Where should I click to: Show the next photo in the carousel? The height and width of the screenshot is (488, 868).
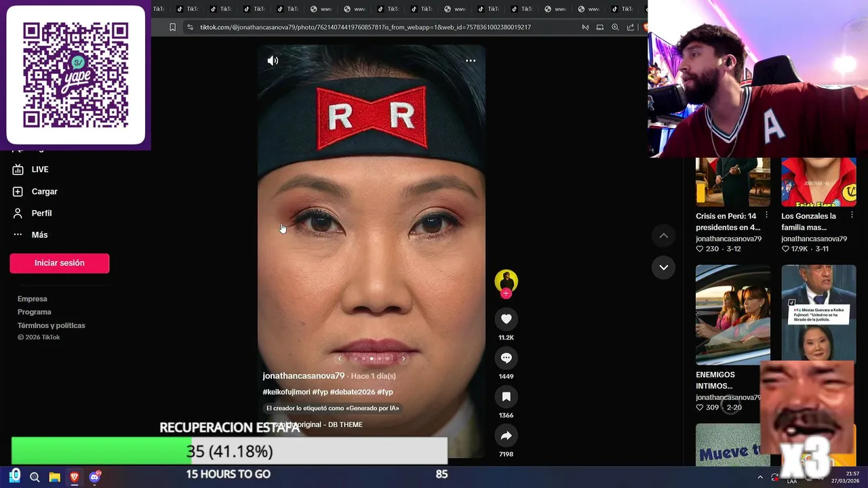tap(403, 359)
